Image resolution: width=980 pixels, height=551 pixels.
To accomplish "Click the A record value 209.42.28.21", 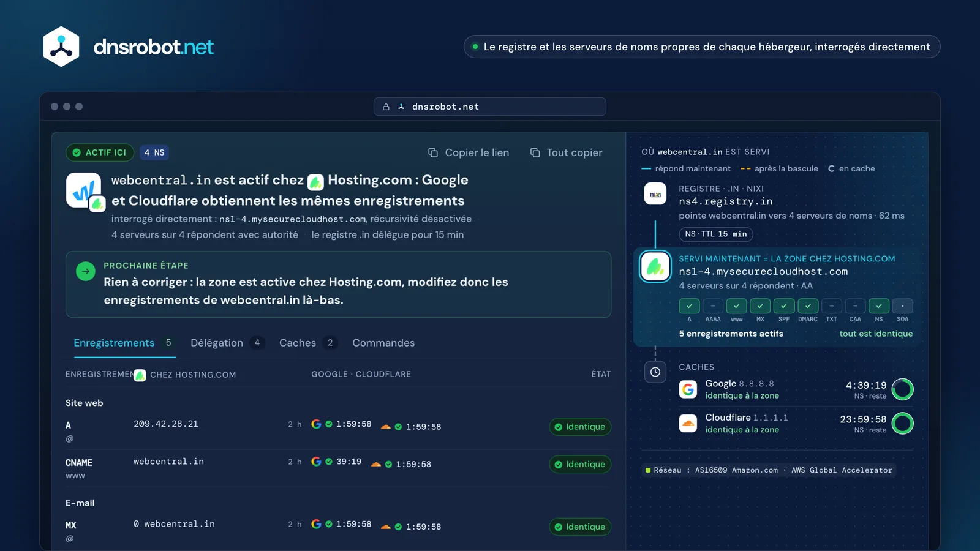I will pyautogui.click(x=166, y=424).
